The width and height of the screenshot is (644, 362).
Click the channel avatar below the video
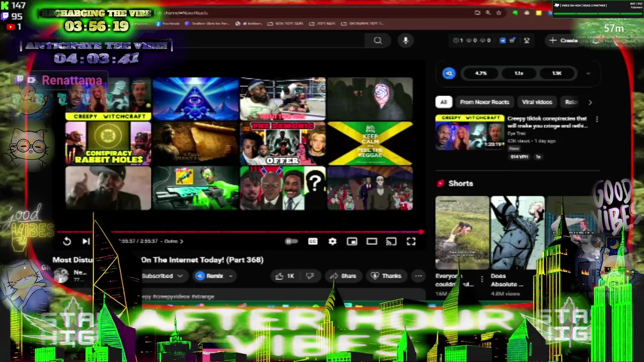click(61, 276)
